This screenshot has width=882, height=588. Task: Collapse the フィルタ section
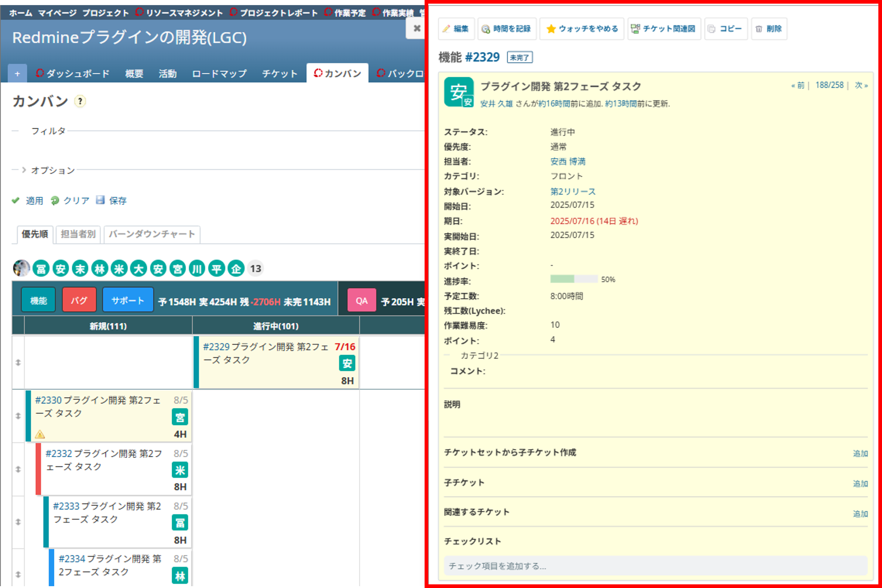(x=48, y=131)
